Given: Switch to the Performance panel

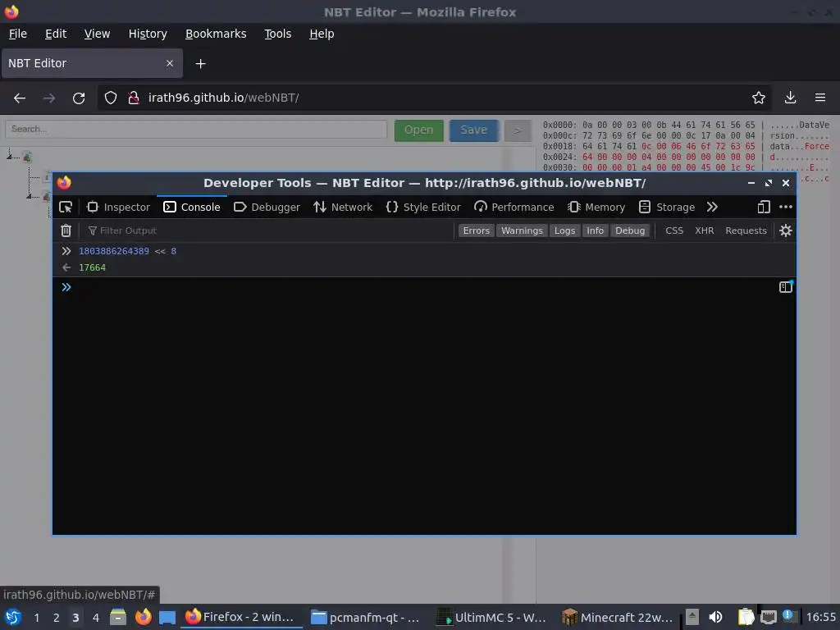Looking at the screenshot, I should (x=514, y=208).
